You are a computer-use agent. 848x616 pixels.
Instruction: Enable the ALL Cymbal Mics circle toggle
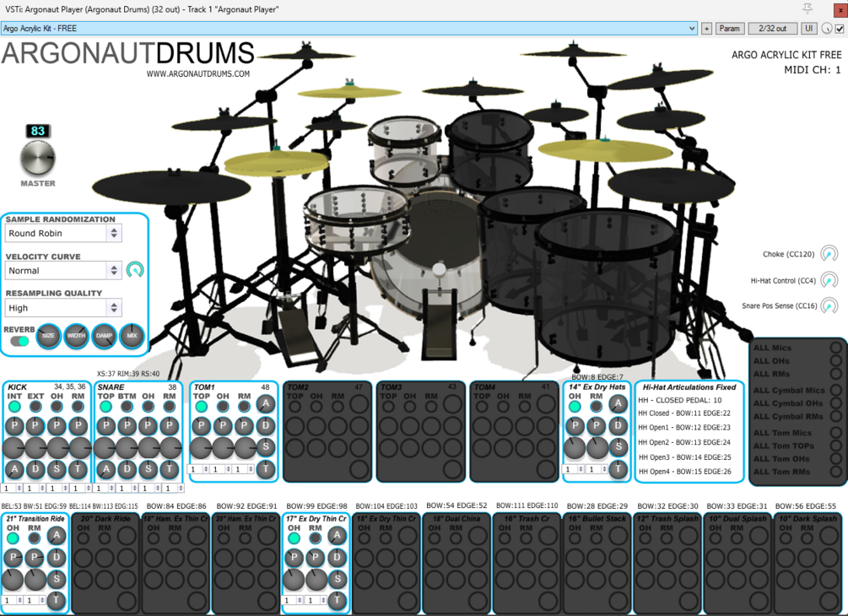point(836,390)
